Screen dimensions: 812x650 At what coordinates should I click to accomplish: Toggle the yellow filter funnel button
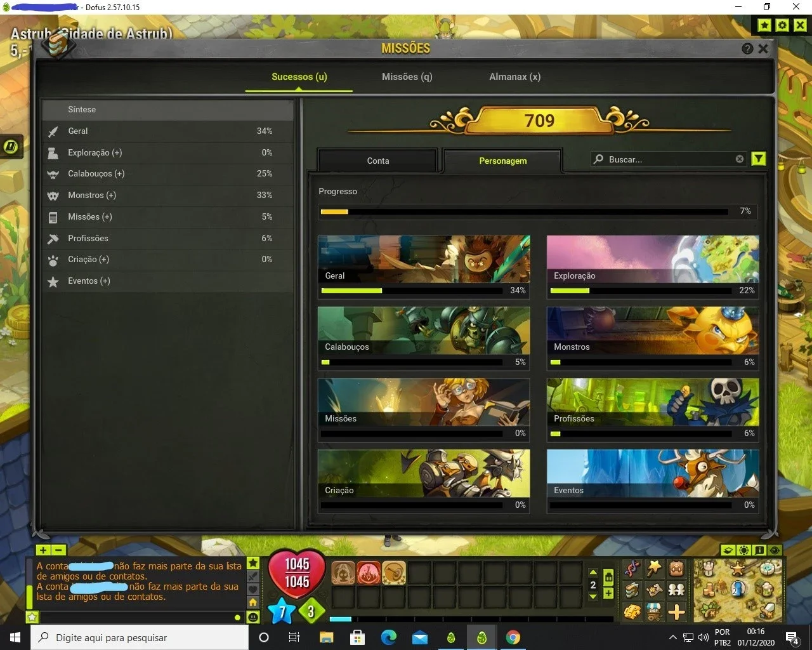pos(759,159)
